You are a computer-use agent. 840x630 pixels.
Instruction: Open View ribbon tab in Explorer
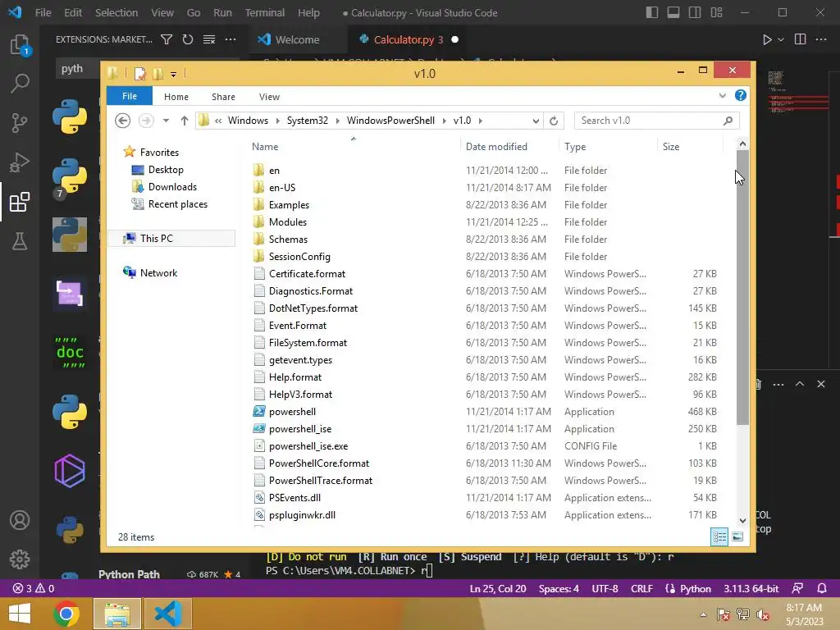tap(269, 97)
